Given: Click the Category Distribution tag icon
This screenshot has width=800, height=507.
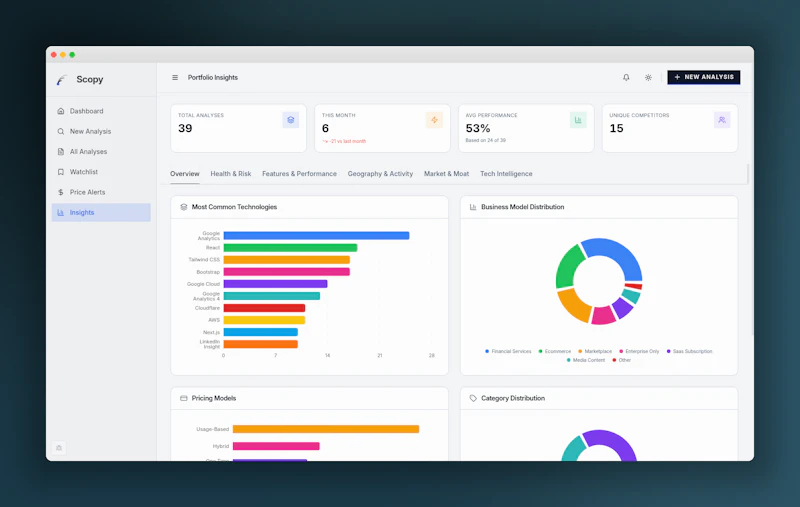Looking at the screenshot, I should coord(473,398).
